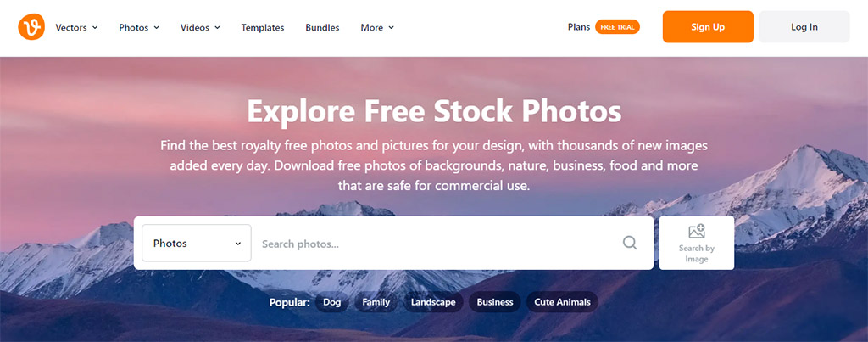Select the Family popular tag
The image size is (868, 342).
(376, 302)
